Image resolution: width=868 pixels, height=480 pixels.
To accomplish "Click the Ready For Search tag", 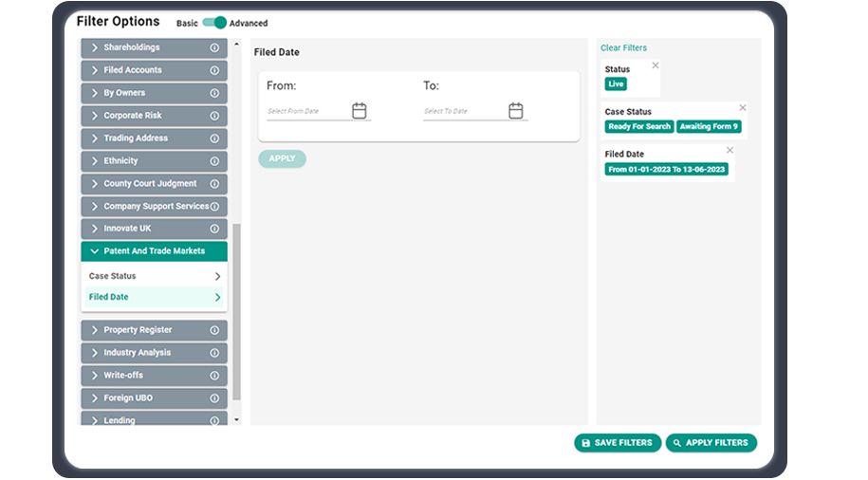I will tap(639, 127).
